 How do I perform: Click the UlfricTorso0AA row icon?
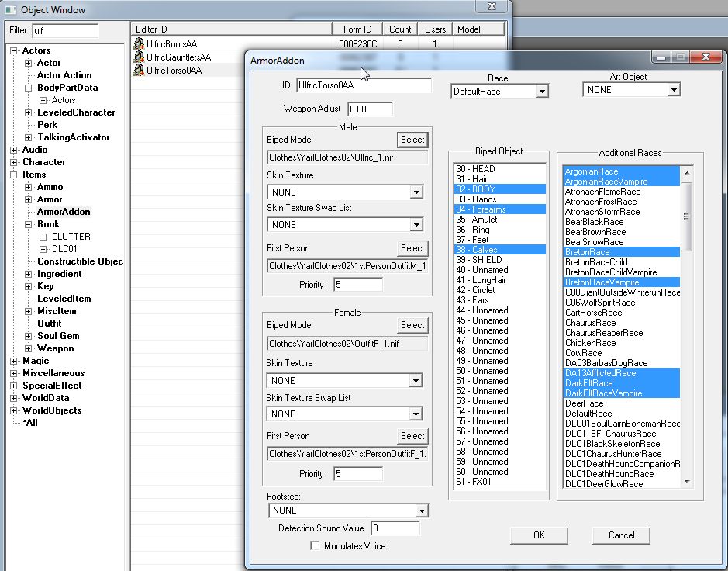138,70
